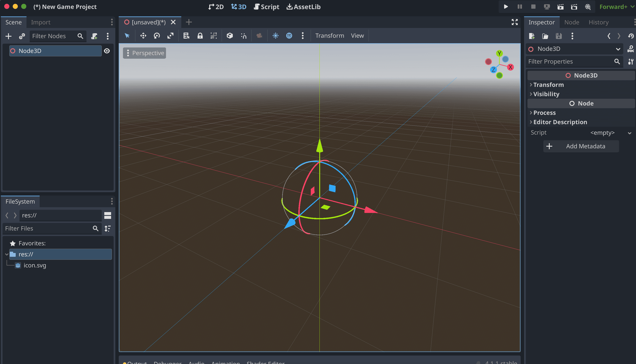Click X axis on view gizmo
This screenshot has height=364, width=636.
[510, 67]
